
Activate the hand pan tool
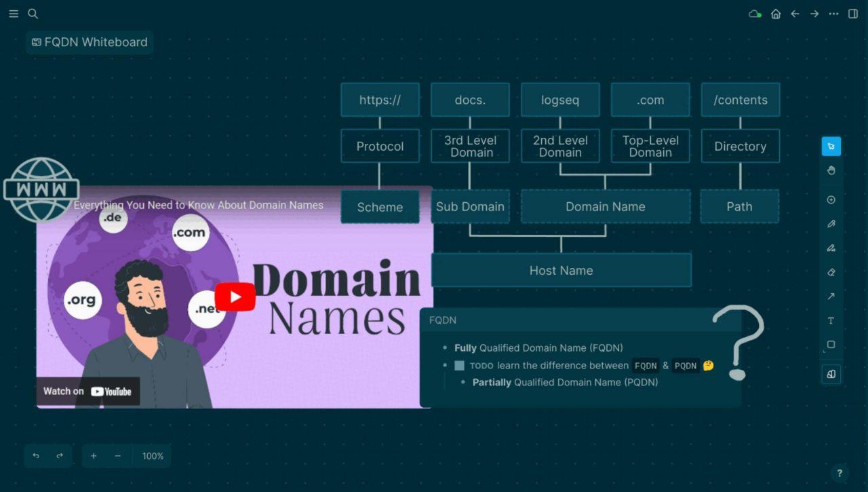[831, 170]
